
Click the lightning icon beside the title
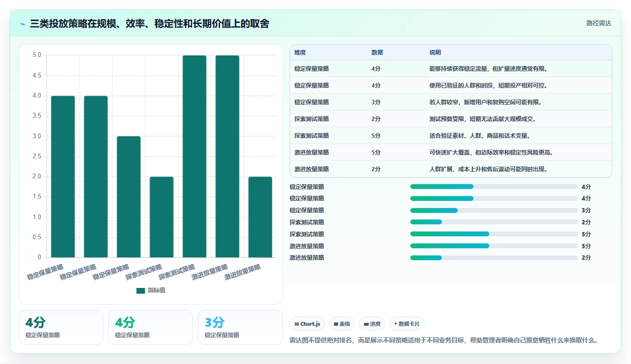pyautogui.click(x=23, y=24)
